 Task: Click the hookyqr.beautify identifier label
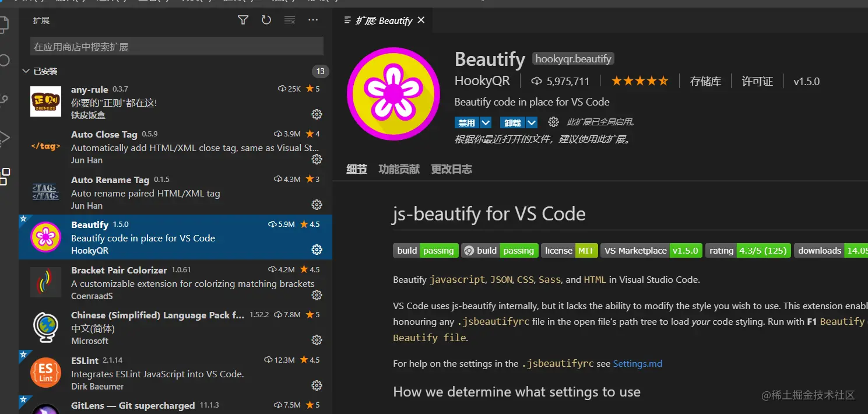pos(573,59)
